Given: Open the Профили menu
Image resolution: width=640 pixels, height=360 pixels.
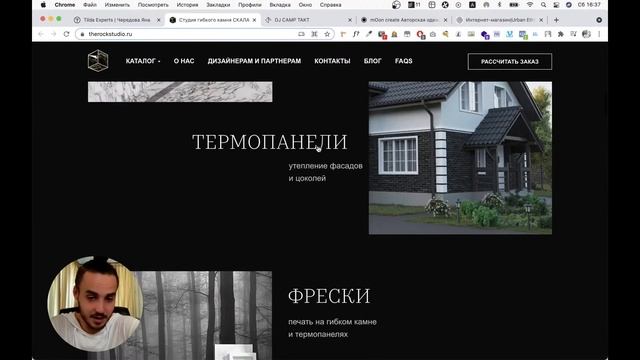Looking at the screenshot, I should [x=250, y=5].
